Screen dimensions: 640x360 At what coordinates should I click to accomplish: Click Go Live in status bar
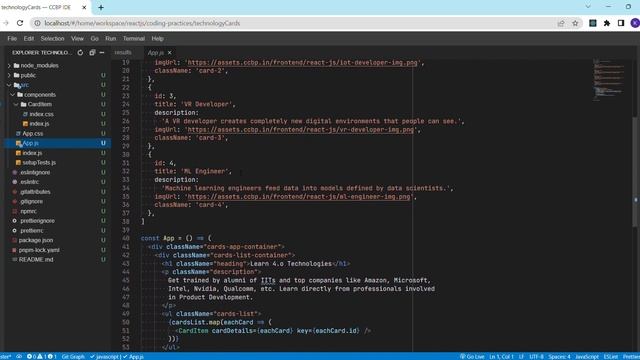coord(472,356)
